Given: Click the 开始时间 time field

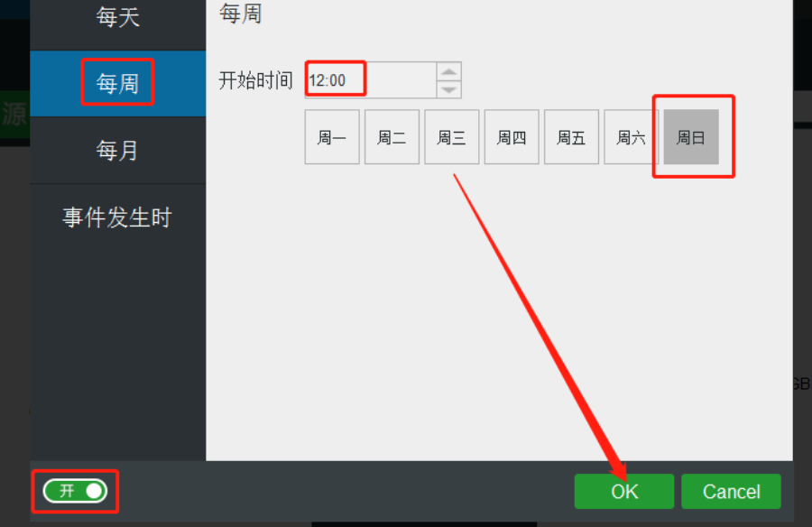Looking at the screenshot, I should (x=371, y=80).
